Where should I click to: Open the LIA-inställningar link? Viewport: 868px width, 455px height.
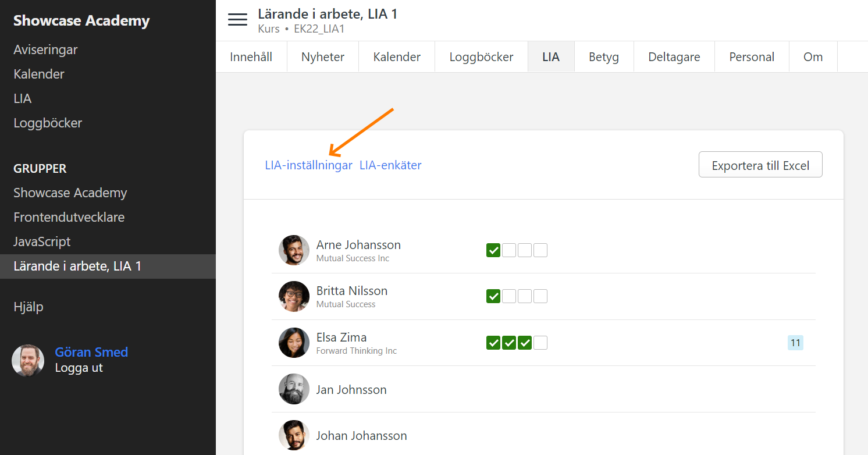[x=308, y=165]
